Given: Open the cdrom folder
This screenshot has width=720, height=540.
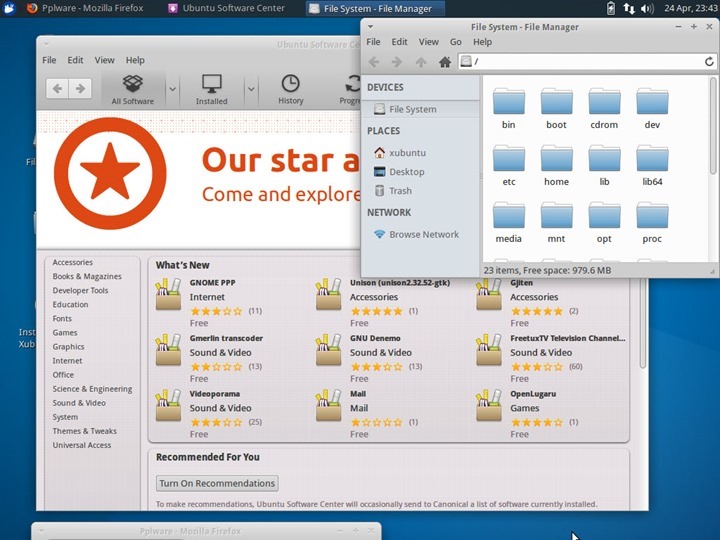Looking at the screenshot, I should [x=604, y=109].
